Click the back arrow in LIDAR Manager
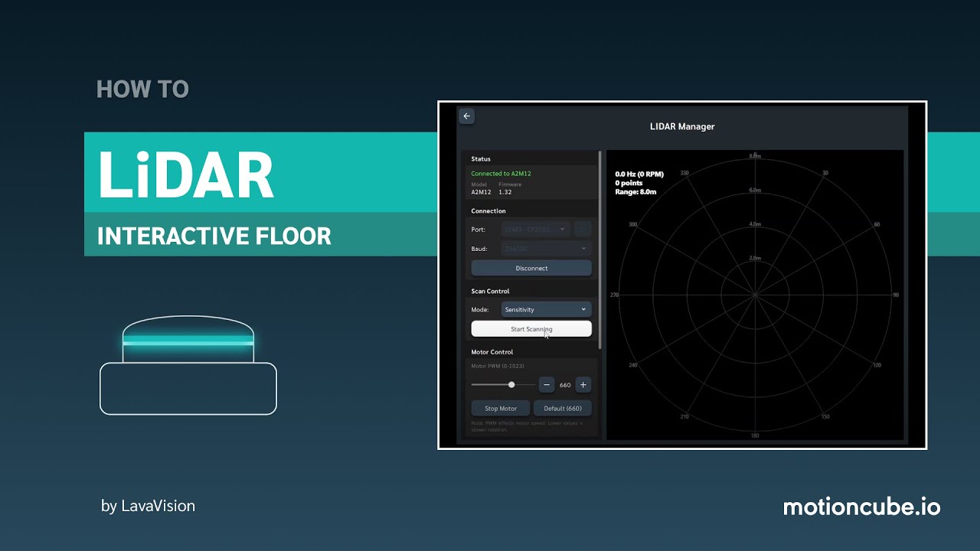 click(x=467, y=116)
